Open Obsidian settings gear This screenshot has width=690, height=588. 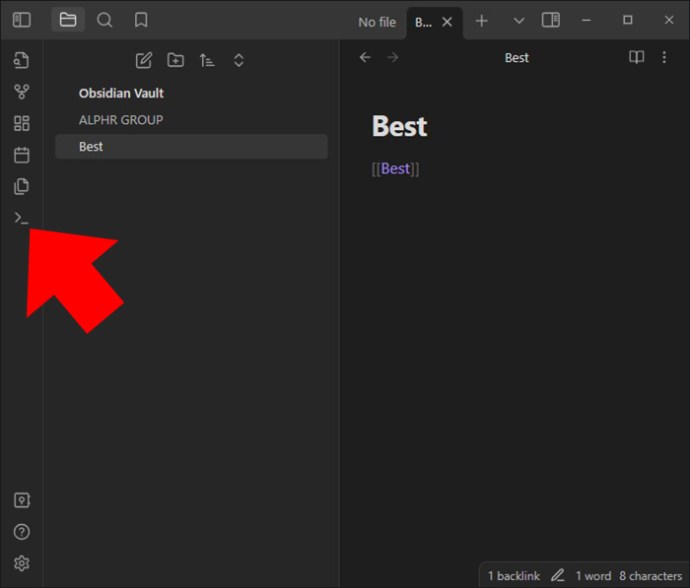click(x=22, y=563)
